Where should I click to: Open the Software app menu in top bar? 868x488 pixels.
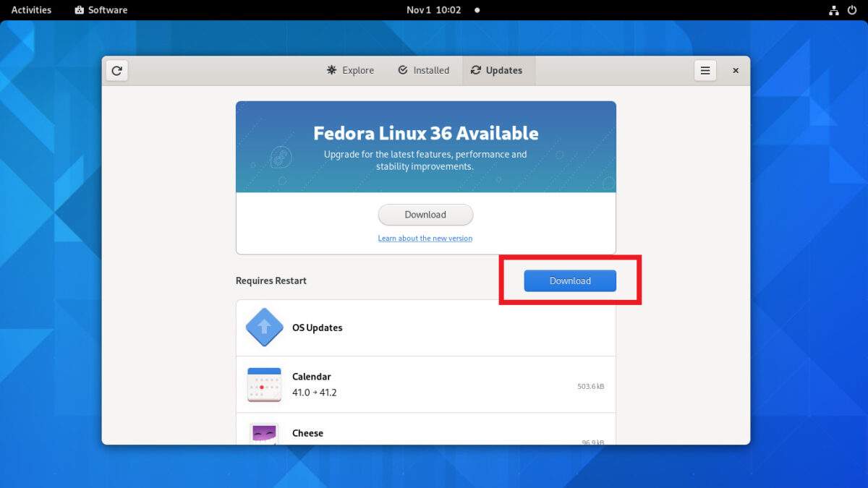pos(101,10)
